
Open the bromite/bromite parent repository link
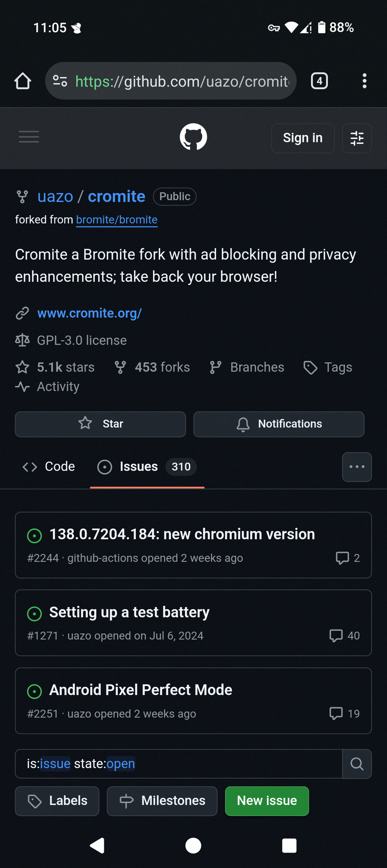point(116,220)
